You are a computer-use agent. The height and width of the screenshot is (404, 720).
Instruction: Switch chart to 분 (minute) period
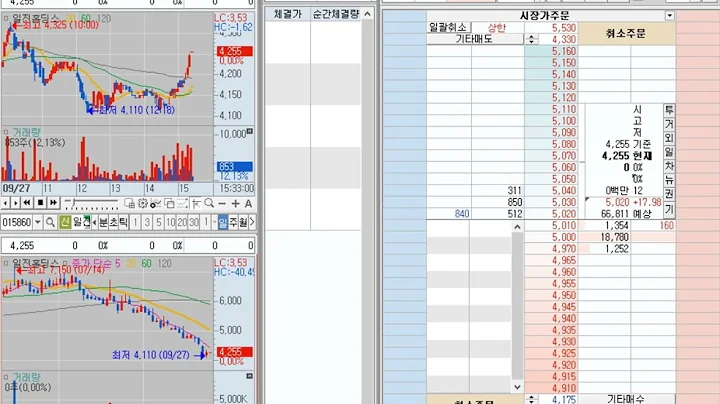pyautogui.click(x=103, y=223)
